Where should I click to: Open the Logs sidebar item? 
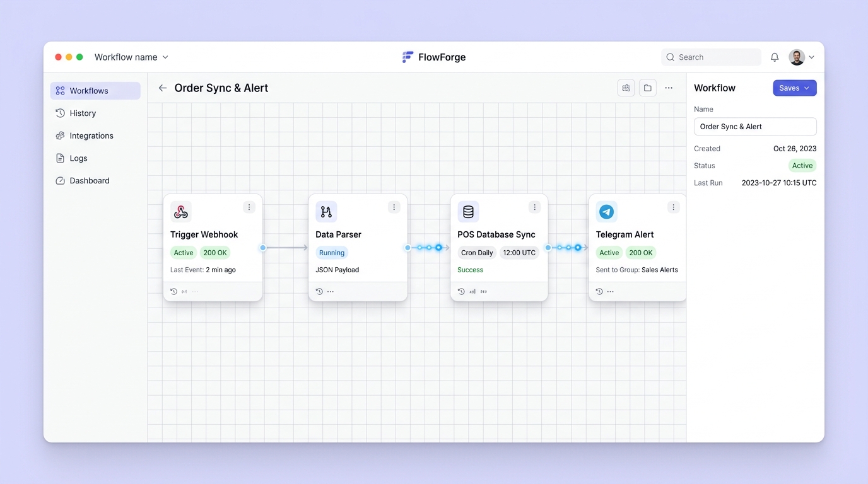point(95,158)
